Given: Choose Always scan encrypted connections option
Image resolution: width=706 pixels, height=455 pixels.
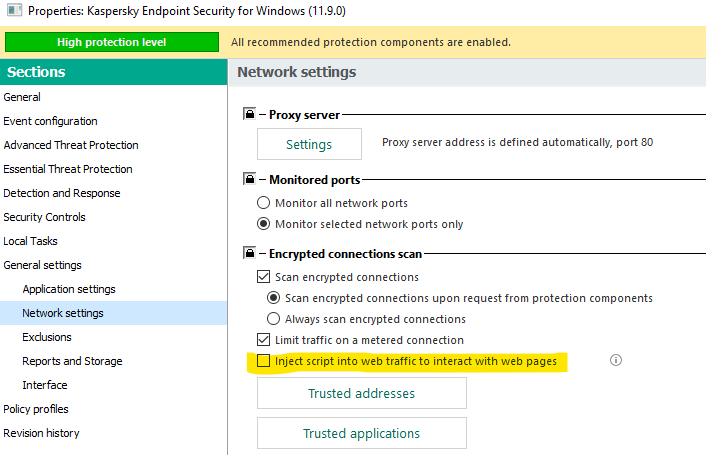Looking at the screenshot, I should (x=274, y=319).
